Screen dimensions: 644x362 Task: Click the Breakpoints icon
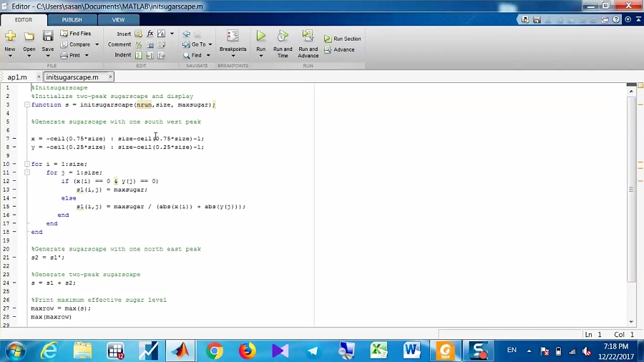coord(233,36)
